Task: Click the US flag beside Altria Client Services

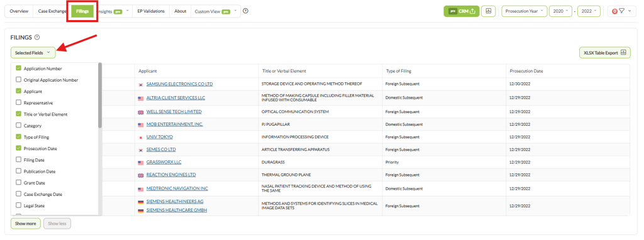Action: 141,99
